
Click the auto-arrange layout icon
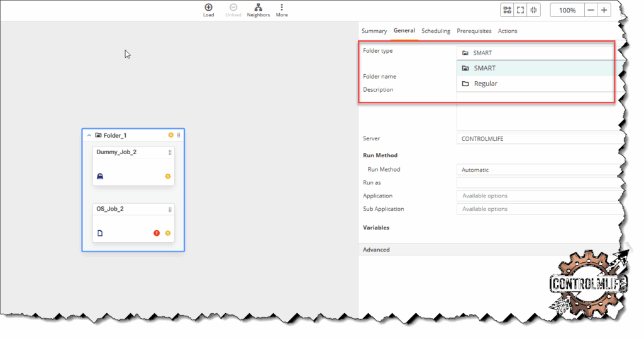(506, 10)
